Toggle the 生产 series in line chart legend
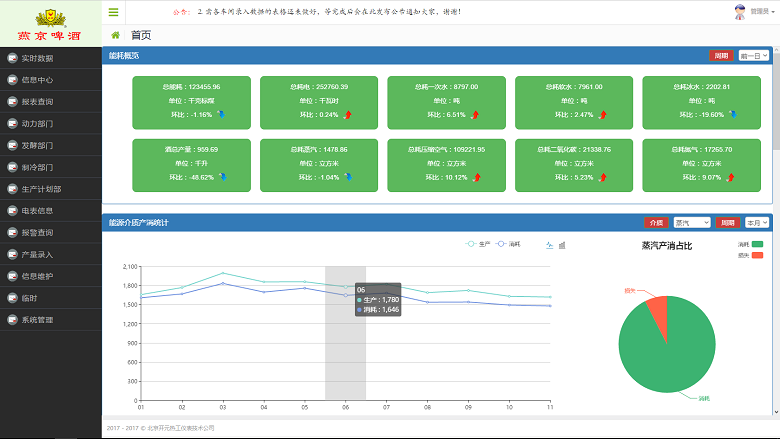 [478, 244]
